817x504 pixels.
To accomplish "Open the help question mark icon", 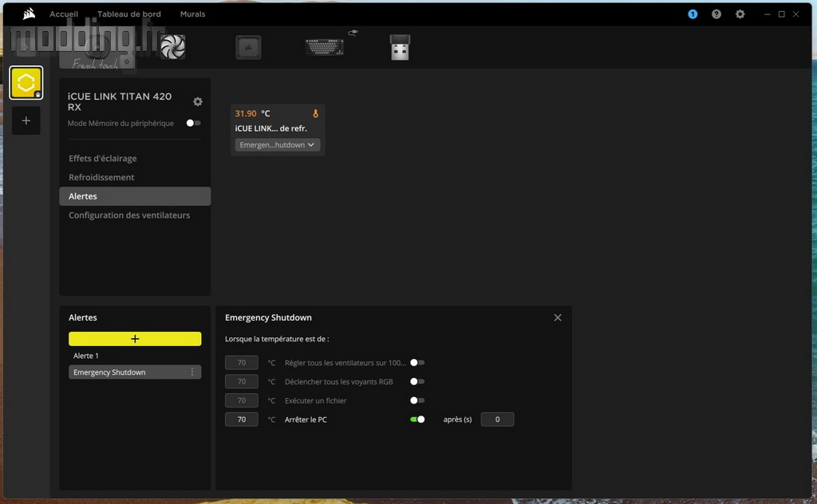I will click(x=716, y=14).
